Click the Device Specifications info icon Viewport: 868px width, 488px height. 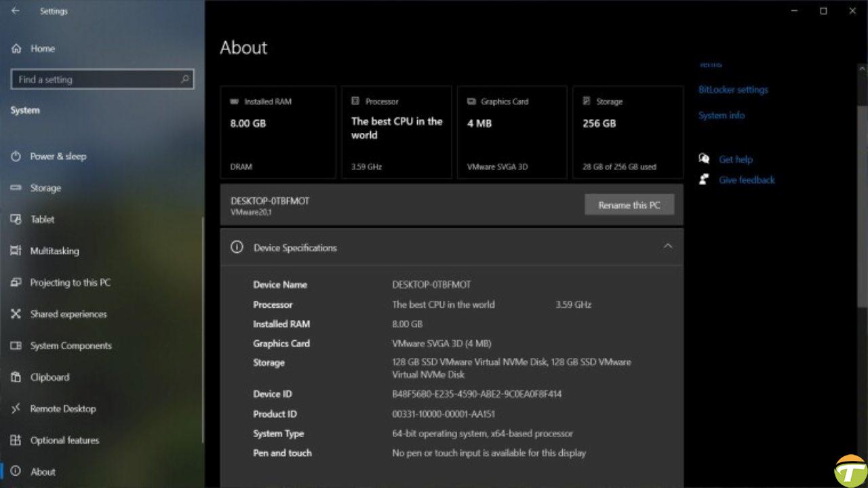point(237,247)
